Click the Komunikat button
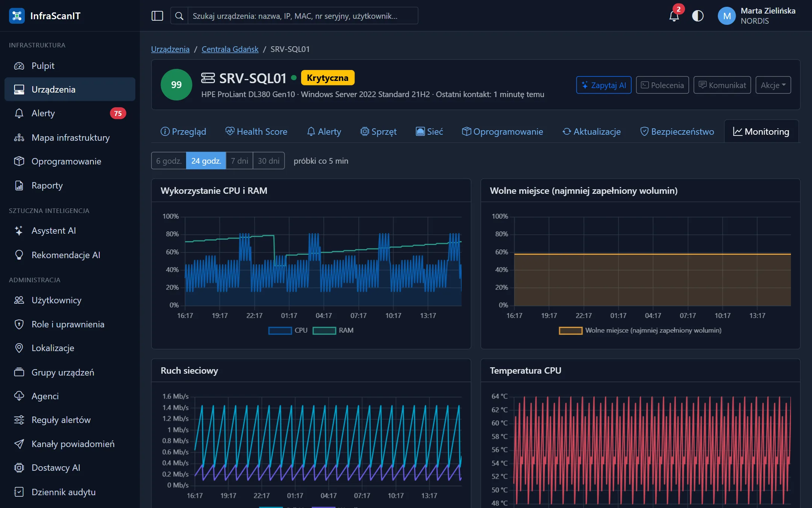Screen dimensions: 812x508 click(x=722, y=85)
